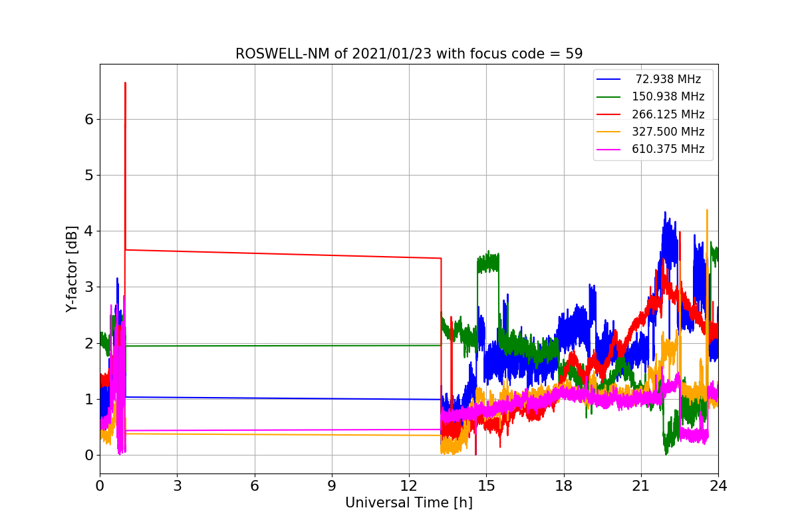Click the orange line sample in legend
This screenshot has height=532, width=798.
point(609,132)
